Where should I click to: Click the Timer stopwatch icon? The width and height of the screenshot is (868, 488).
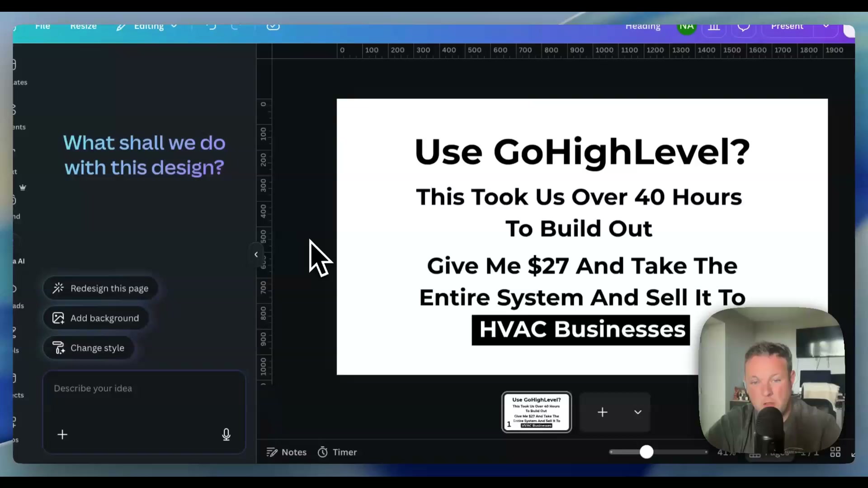click(322, 452)
